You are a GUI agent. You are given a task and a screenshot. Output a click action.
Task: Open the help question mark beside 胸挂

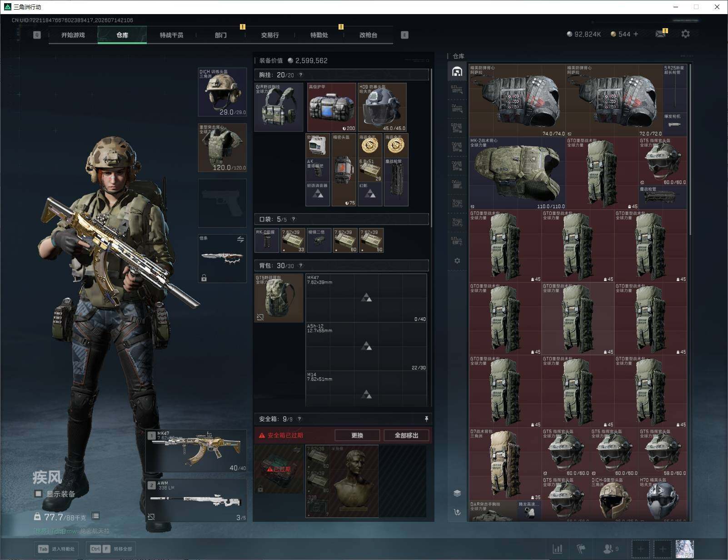pyautogui.click(x=300, y=75)
